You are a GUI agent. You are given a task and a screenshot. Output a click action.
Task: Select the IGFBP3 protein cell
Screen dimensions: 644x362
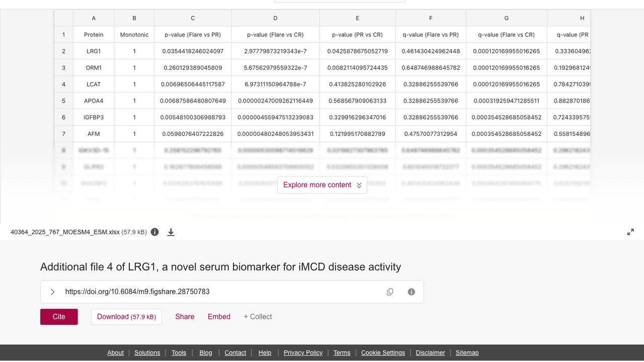(94, 118)
